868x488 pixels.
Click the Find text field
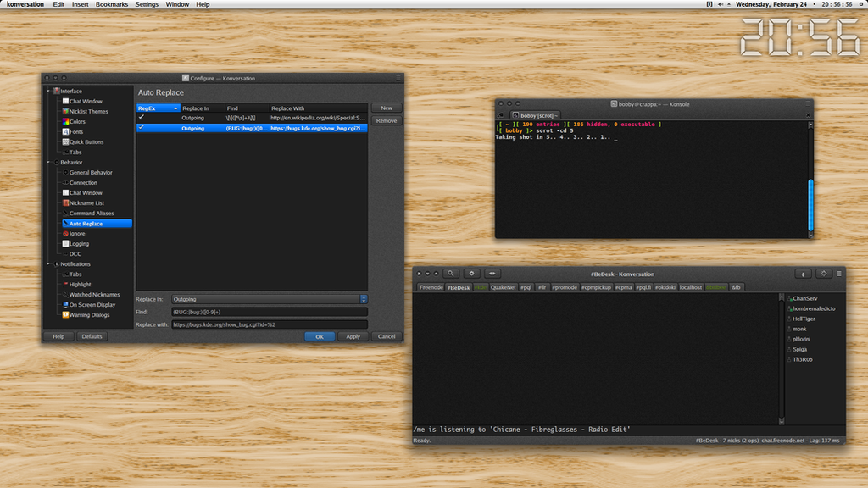click(269, 312)
